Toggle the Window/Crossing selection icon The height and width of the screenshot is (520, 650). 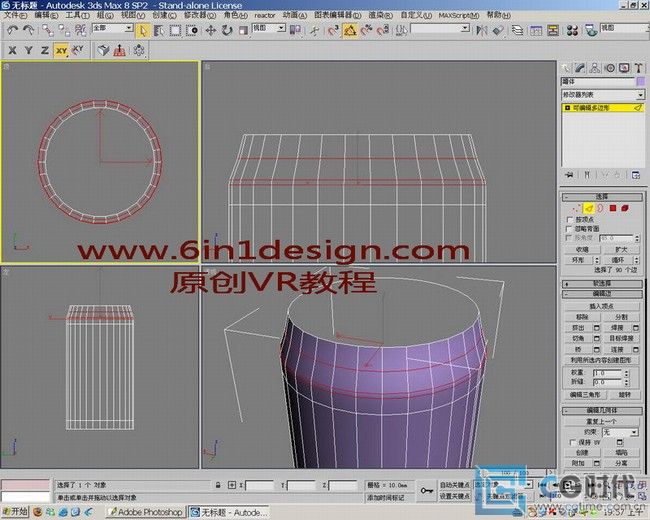(192, 30)
